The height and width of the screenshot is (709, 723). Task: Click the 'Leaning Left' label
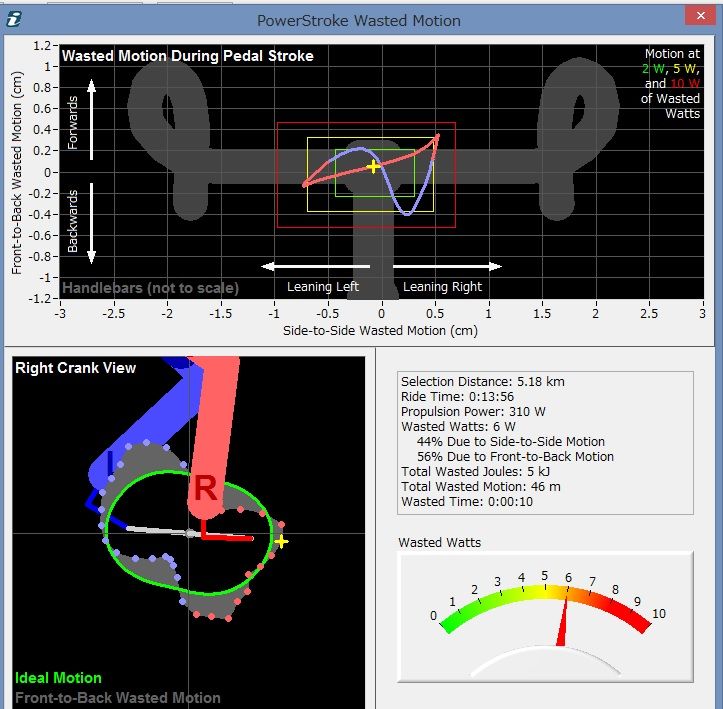[x=323, y=287]
